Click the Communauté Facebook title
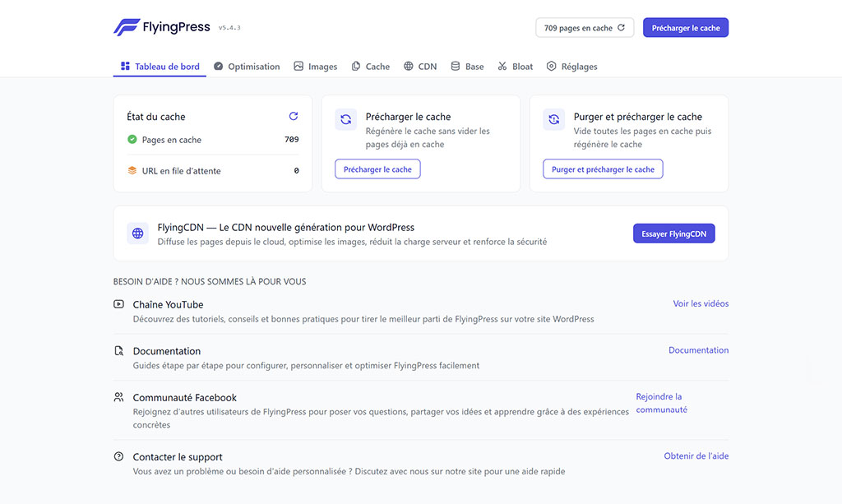 coord(185,398)
